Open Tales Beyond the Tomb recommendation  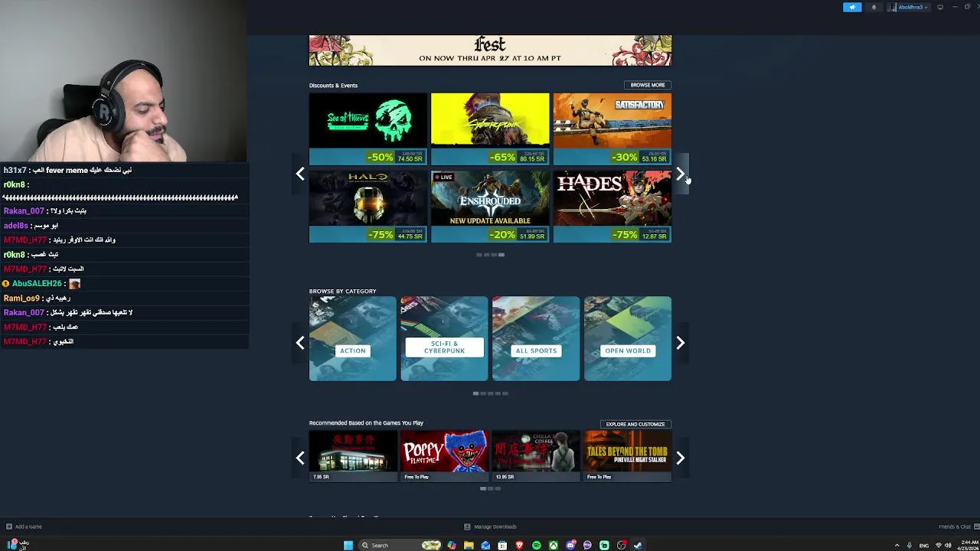tap(628, 456)
